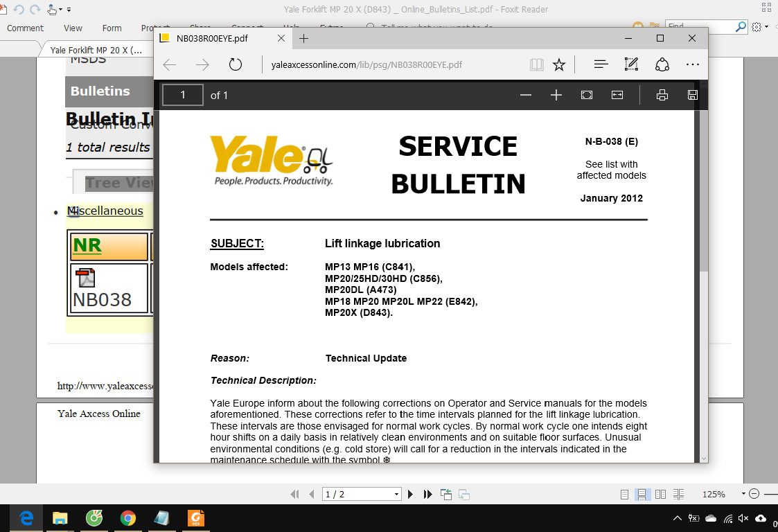Refresh the NB038R00EYE.pdf page
The image size is (778, 532).
[235, 64]
